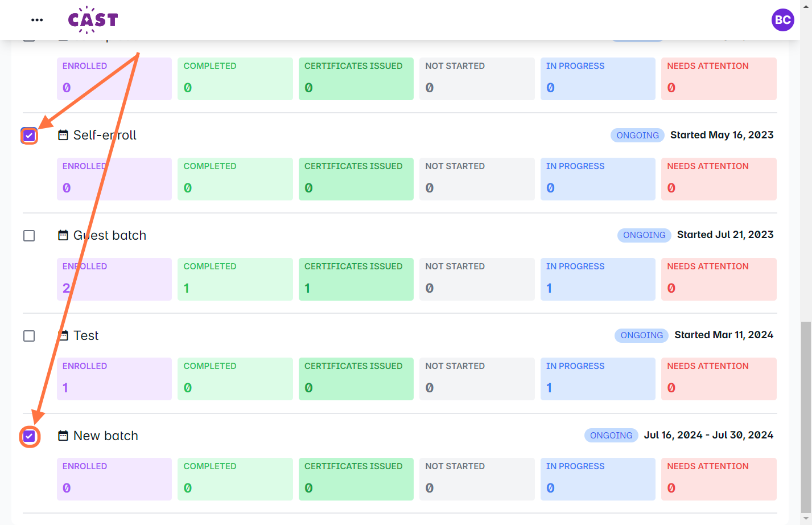The width and height of the screenshot is (812, 525).
Task: Open the BC user avatar menu
Action: tap(782, 20)
